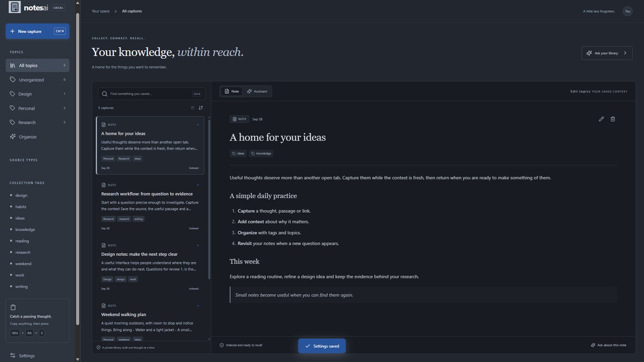This screenshot has width=644, height=362.
Task: Click the Edit topics link
Action: tap(580, 92)
